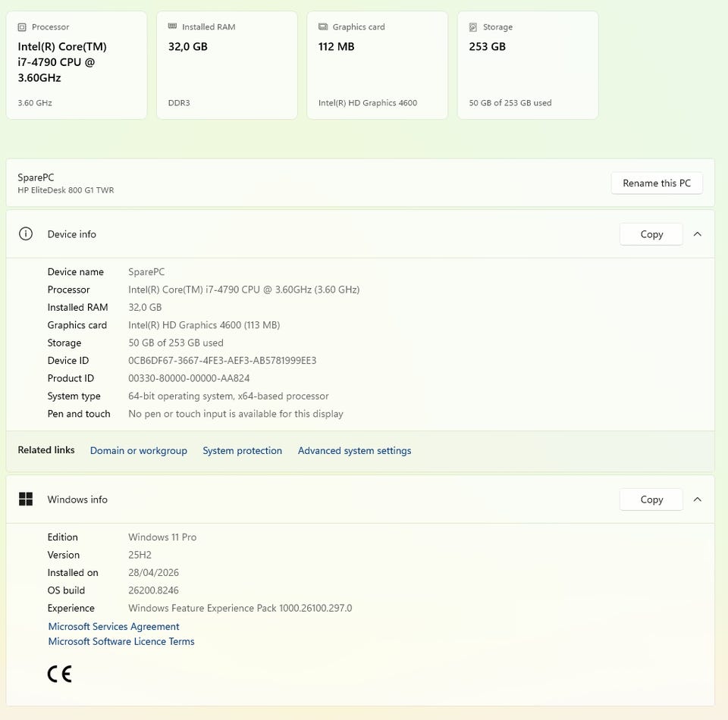Collapse the Windows info section chevron
The height and width of the screenshot is (720, 728).
[x=698, y=499]
